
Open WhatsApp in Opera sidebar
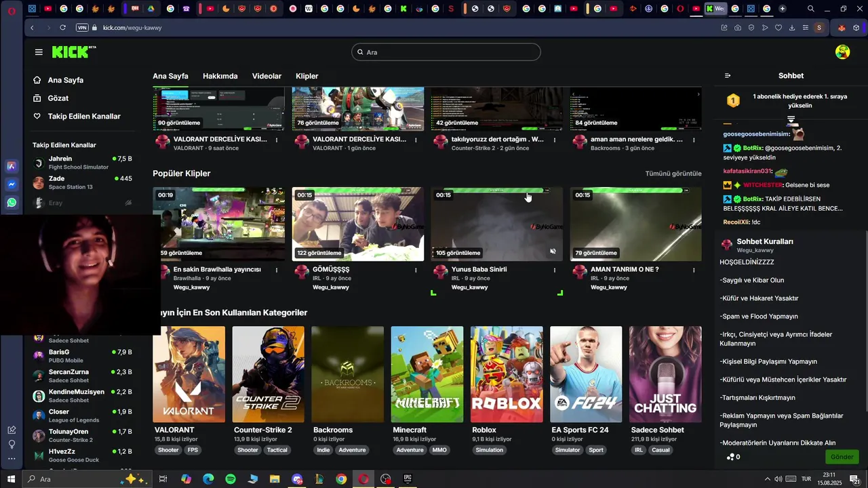[x=12, y=203]
